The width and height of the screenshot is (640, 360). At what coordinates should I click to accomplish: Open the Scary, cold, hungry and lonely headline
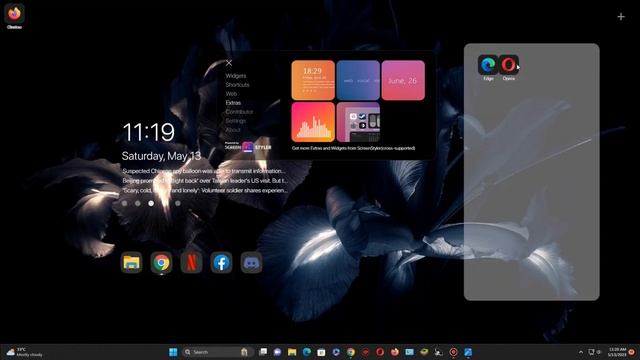pos(204,190)
